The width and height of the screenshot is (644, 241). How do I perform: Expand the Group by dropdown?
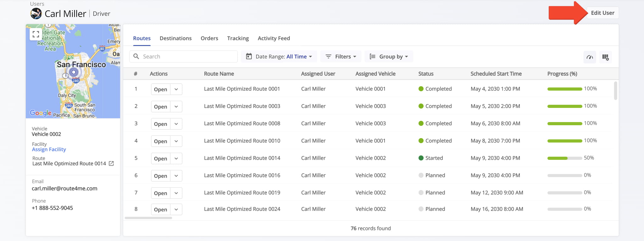(x=389, y=57)
